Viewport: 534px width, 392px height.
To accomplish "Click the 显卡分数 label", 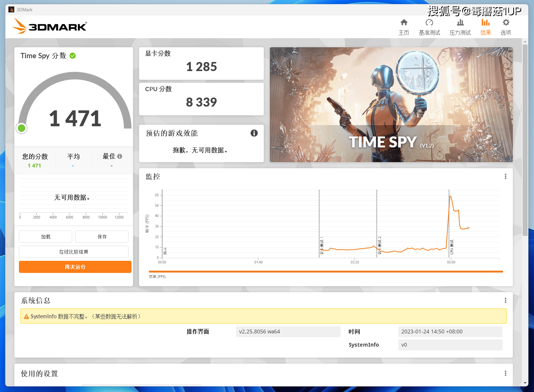I will tap(158, 53).
